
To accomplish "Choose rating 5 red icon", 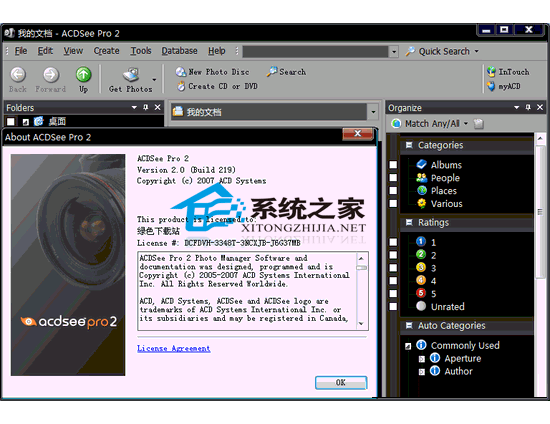I will 421,293.
